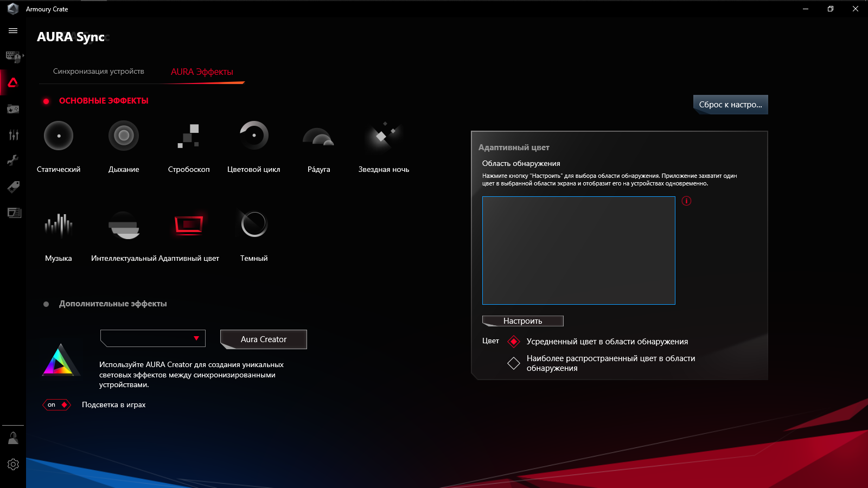
Task: Restore down the Armoury Crate window
Action: pos(831,9)
